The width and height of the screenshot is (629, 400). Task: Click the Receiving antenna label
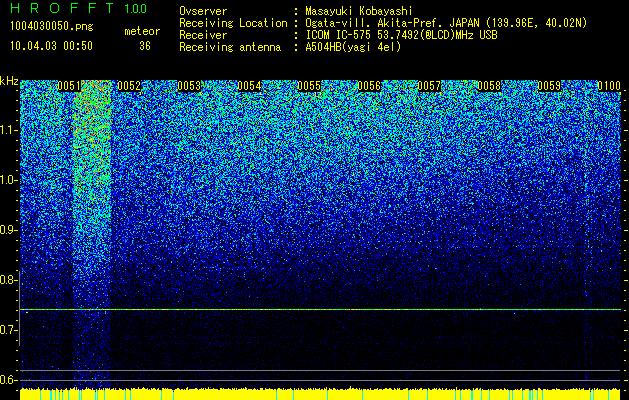coord(230,47)
